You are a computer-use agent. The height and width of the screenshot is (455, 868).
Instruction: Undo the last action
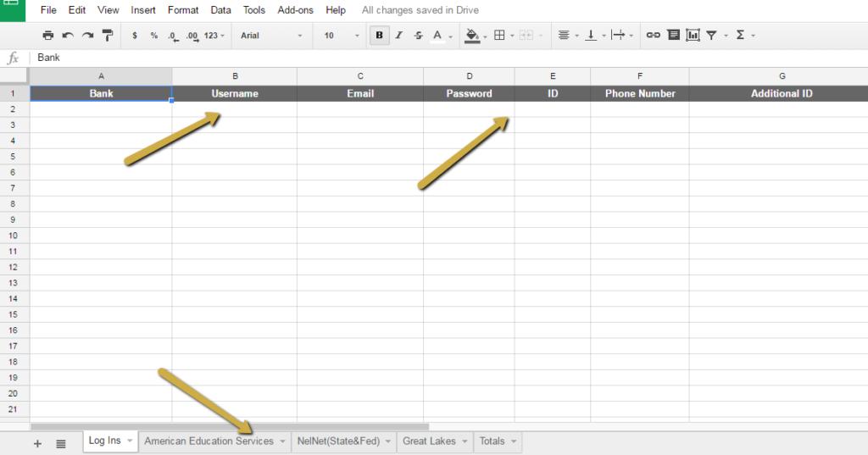click(68, 36)
